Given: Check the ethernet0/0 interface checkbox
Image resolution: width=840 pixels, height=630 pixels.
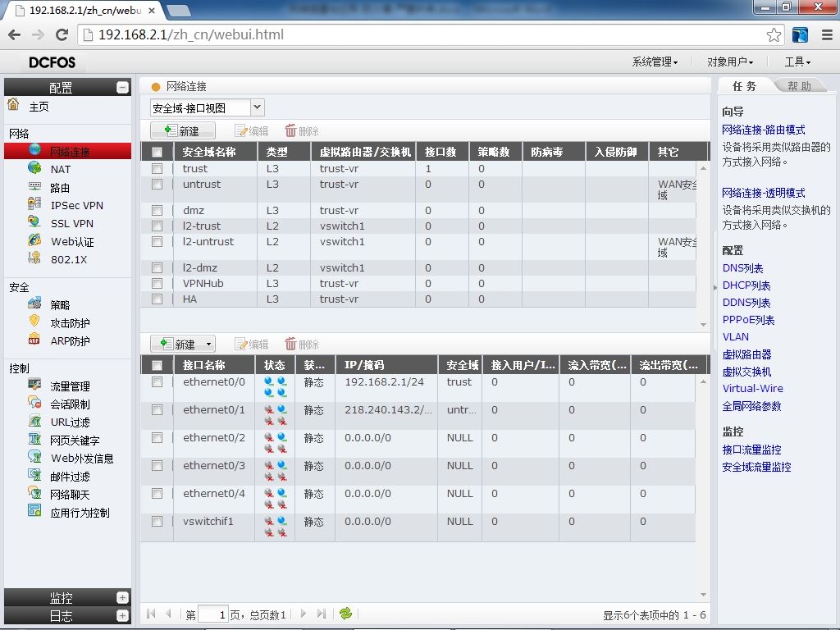Looking at the screenshot, I should click(x=157, y=382).
